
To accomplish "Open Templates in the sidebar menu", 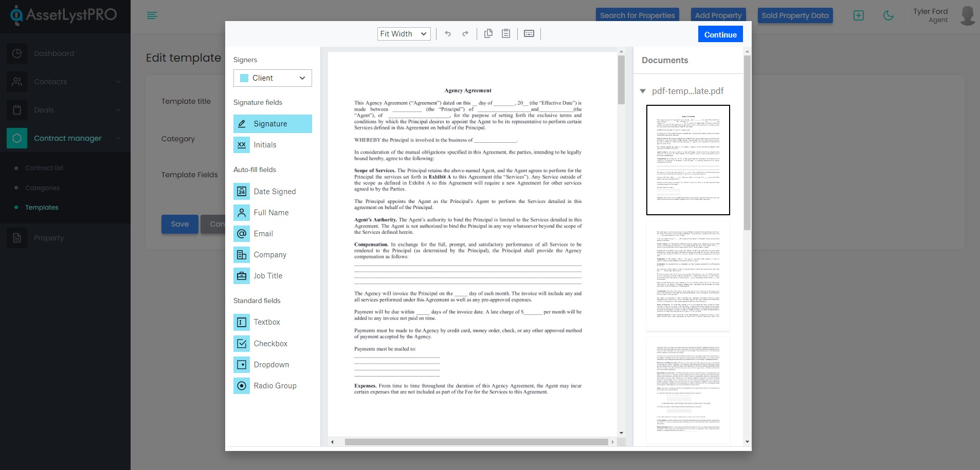I will 42,208.
